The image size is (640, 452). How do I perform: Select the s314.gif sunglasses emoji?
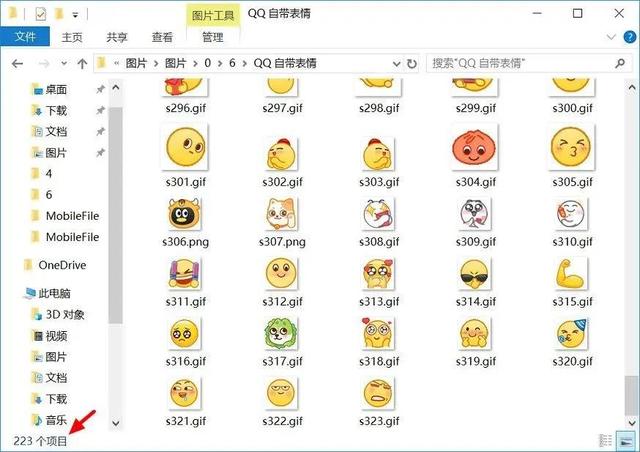[x=475, y=274]
